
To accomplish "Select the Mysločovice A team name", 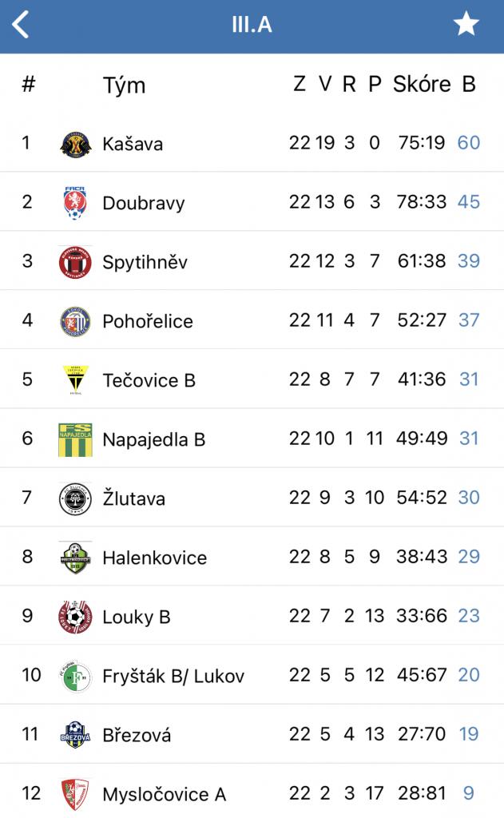I will coord(164,795).
